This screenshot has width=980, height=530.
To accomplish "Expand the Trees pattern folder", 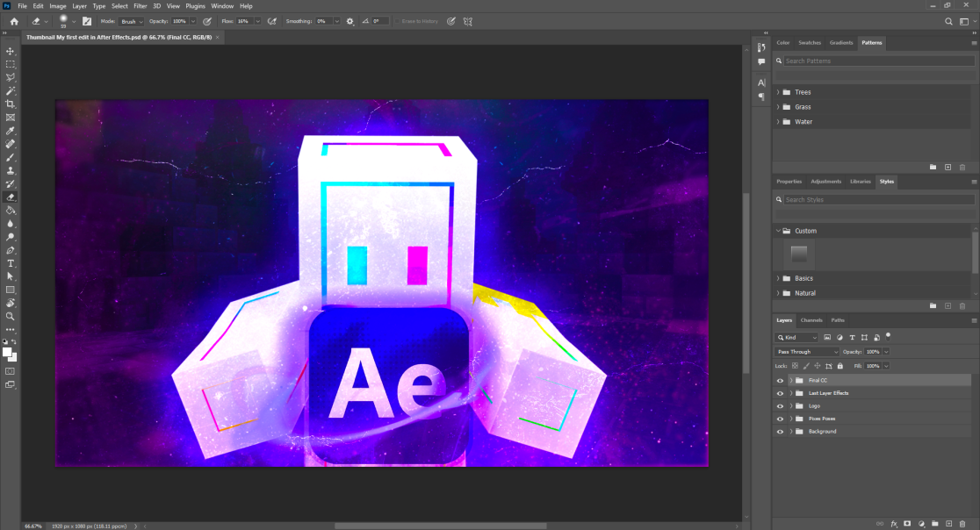I will 778,92.
